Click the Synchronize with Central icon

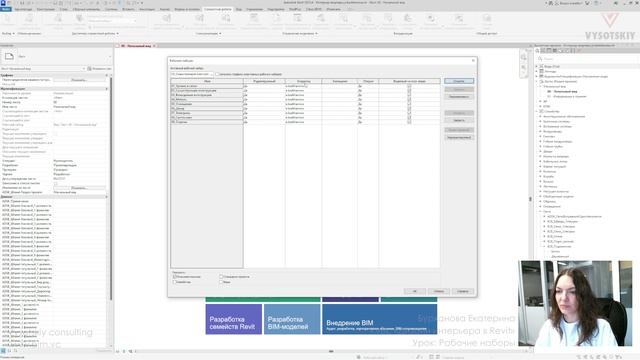[167, 19]
